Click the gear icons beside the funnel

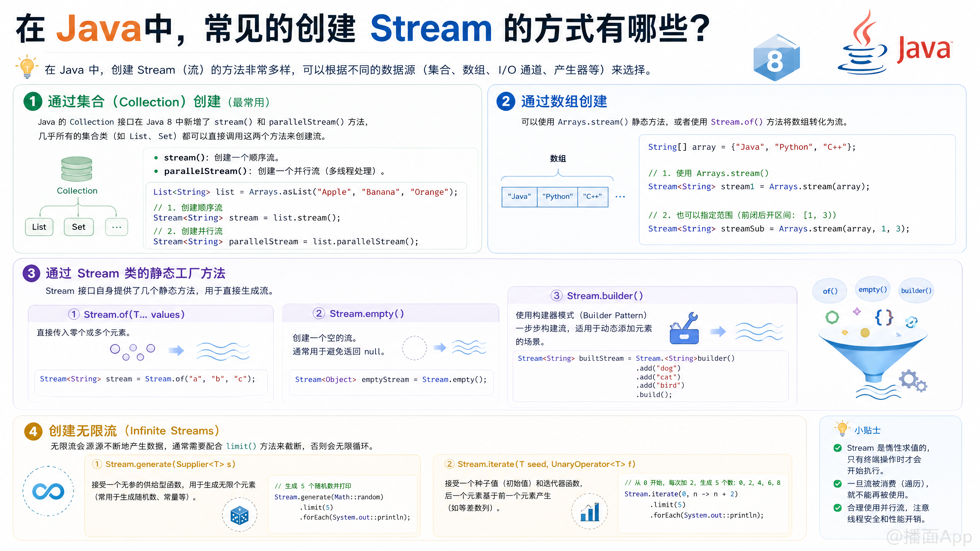click(913, 381)
